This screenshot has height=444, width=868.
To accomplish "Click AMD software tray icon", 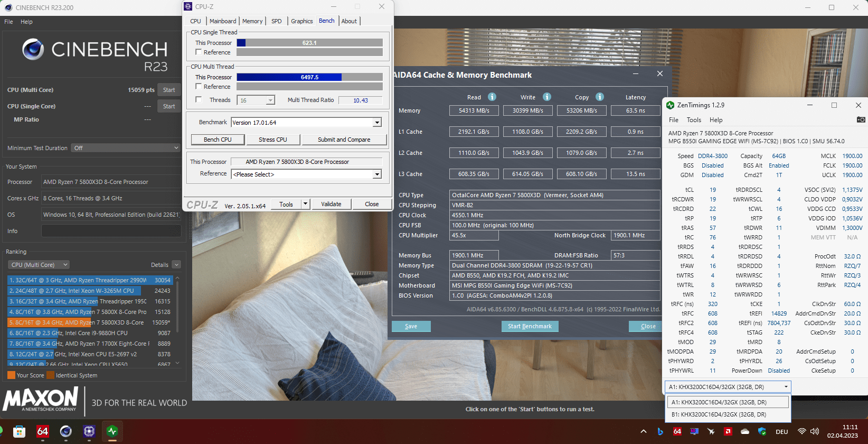I will click(x=728, y=431).
